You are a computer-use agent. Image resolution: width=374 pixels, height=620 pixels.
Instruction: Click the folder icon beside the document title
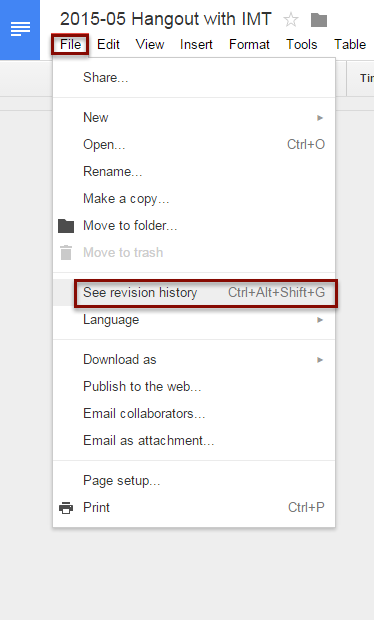click(x=319, y=20)
